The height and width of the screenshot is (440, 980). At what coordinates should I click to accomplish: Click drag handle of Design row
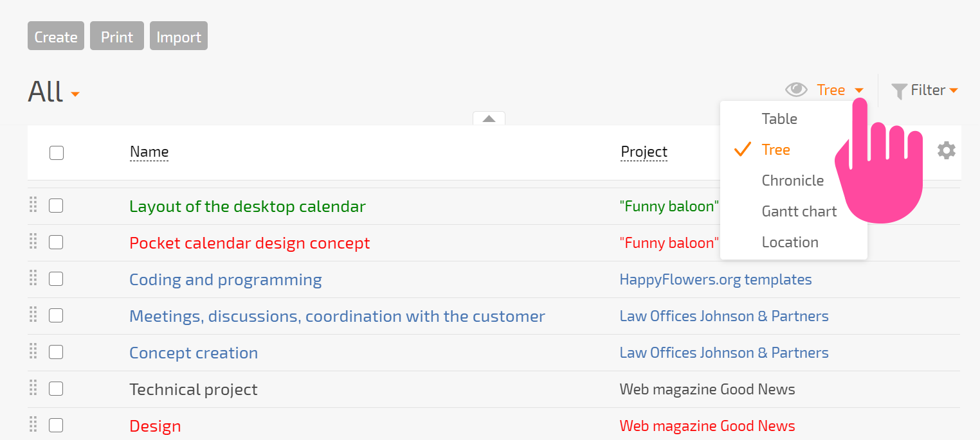pos(33,425)
